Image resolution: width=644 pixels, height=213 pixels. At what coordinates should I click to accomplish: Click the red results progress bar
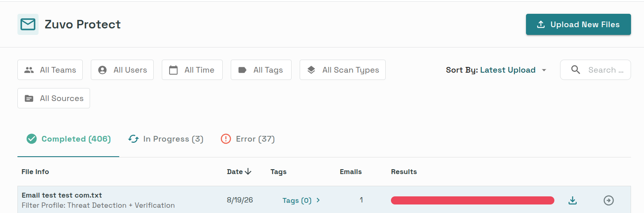pyautogui.click(x=472, y=200)
